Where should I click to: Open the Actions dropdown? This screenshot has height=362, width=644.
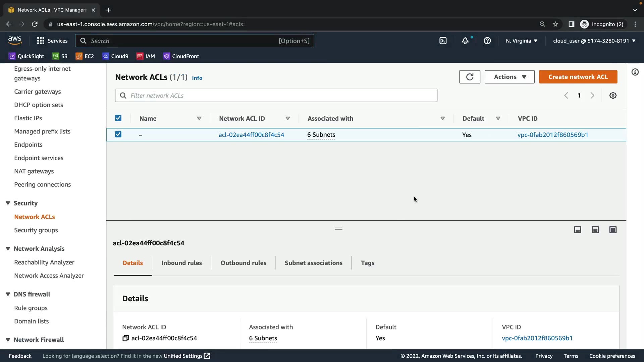(509, 77)
